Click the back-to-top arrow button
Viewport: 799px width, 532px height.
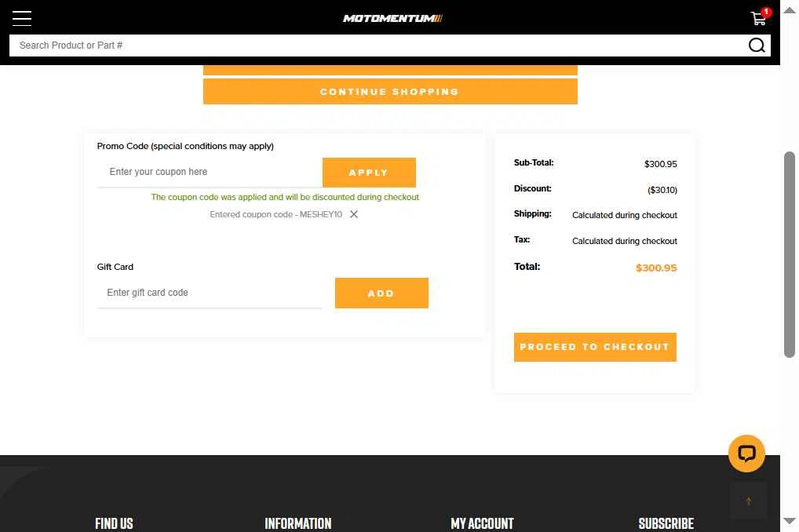[749, 501]
